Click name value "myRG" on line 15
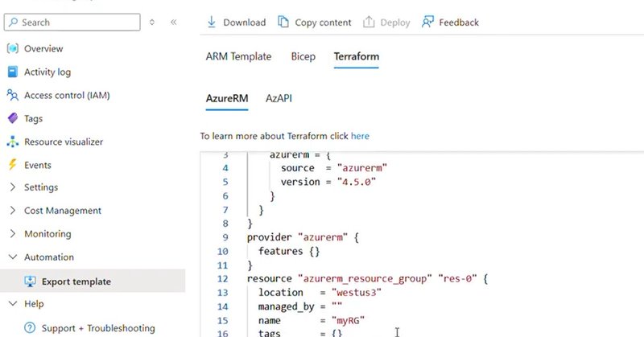 pyautogui.click(x=348, y=320)
